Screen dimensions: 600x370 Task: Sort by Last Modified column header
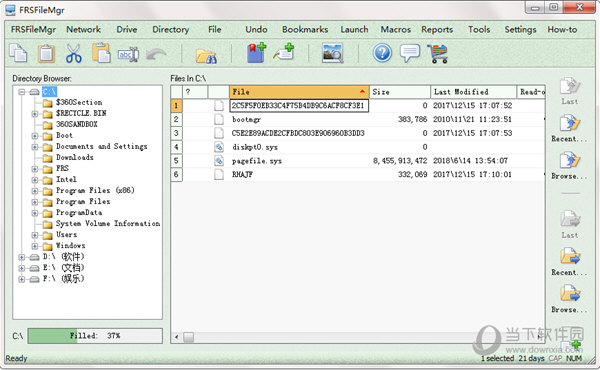[474, 92]
